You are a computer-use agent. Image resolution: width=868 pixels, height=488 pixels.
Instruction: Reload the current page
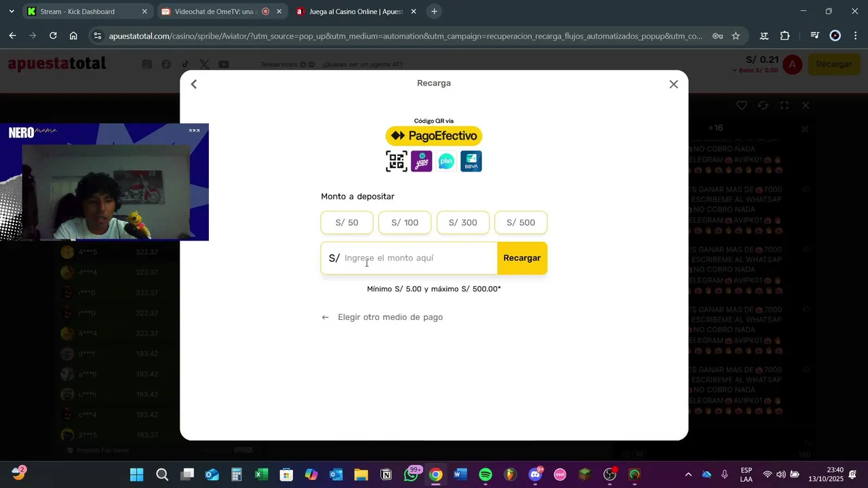click(53, 36)
